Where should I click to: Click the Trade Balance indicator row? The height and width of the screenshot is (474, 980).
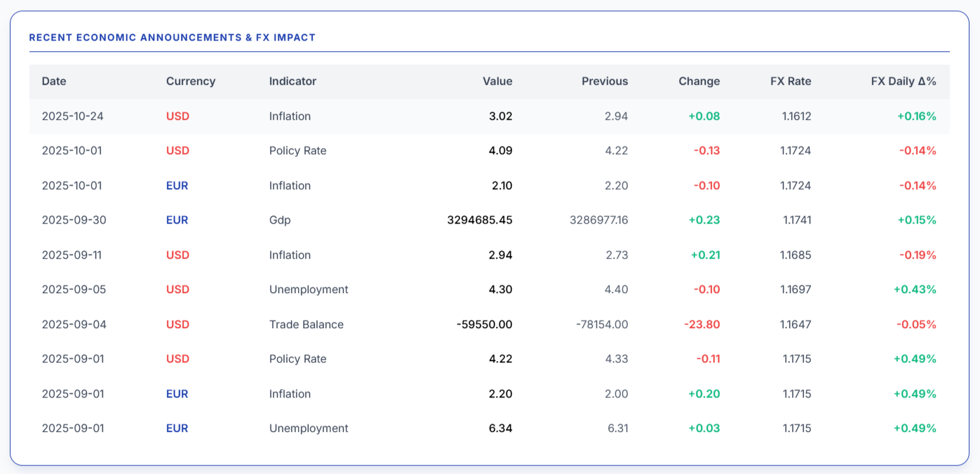(307, 324)
